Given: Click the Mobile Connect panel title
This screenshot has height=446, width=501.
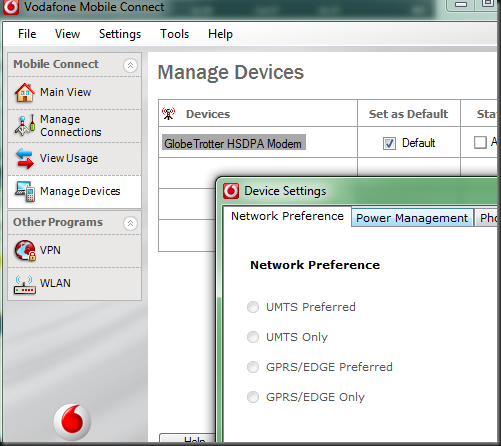Looking at the screenshot, I should tap(56, 64).
